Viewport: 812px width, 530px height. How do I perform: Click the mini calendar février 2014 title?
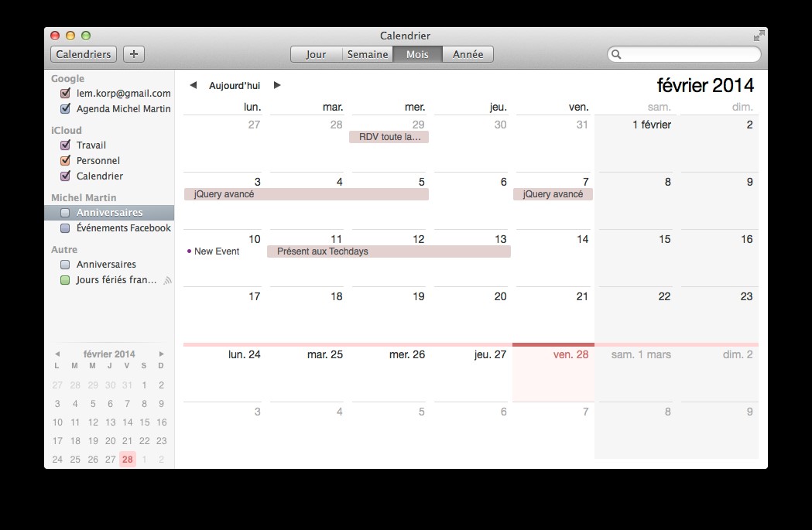click(109, 354)
